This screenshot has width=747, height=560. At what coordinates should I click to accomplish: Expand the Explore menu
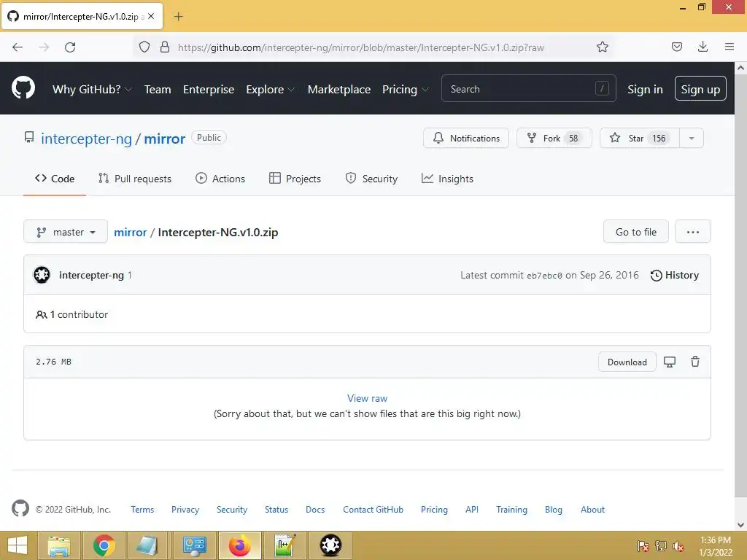point(270,89)
